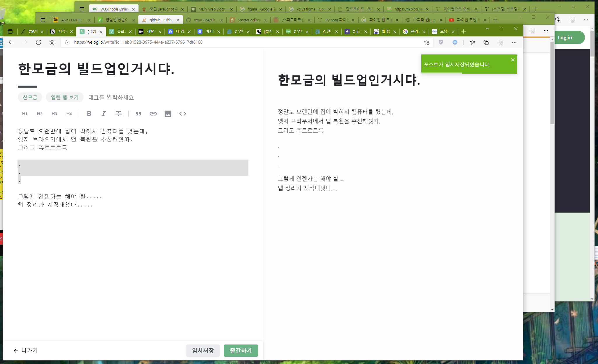Insert a blockquote with the quote icon

(x=138, y=114)
